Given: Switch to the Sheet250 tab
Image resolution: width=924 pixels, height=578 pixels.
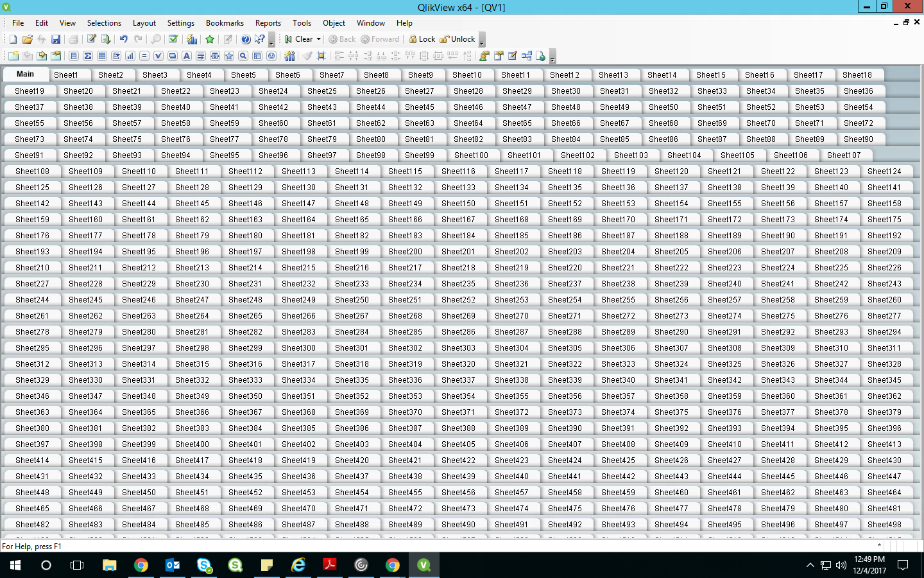Looking at the screenshot, I should point(352,300).
